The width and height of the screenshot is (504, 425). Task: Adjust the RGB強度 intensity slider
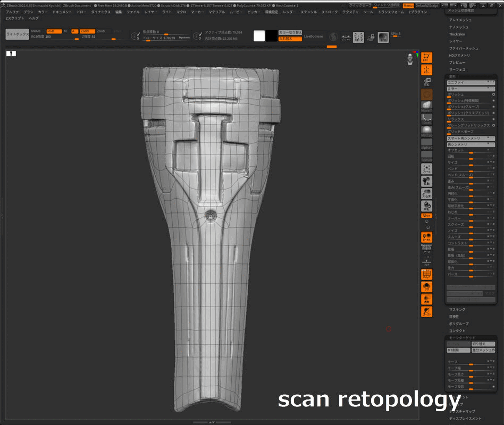point(55,37)
